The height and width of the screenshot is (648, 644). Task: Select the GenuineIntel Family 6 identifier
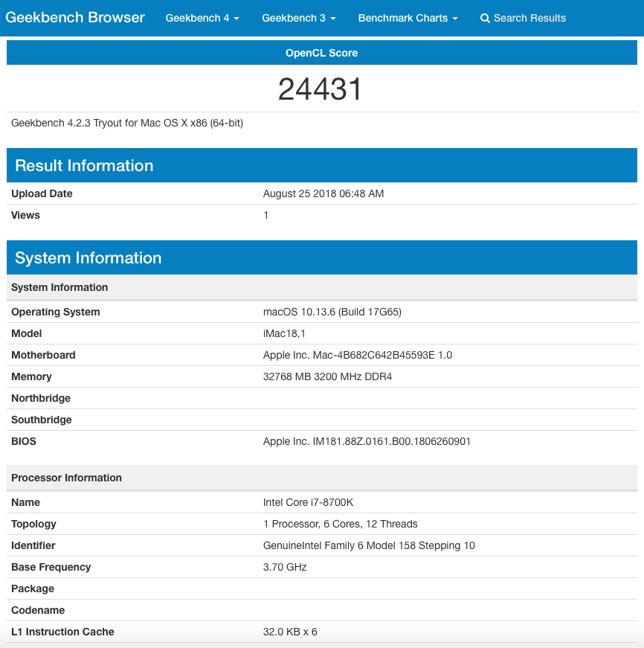pyautogui.click(x=369, y=545)
